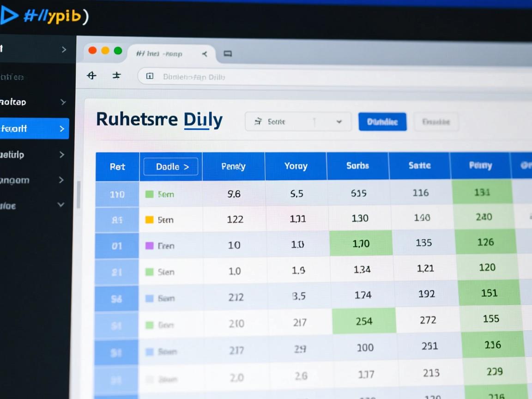Expand the Dodle column header selector

click(x=170, y=167)
